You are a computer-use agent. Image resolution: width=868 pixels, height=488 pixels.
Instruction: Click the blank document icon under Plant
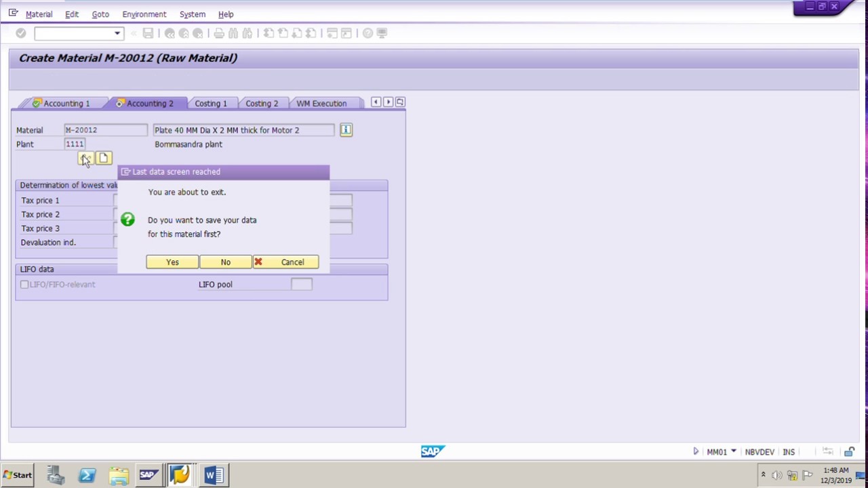[103, 158]
